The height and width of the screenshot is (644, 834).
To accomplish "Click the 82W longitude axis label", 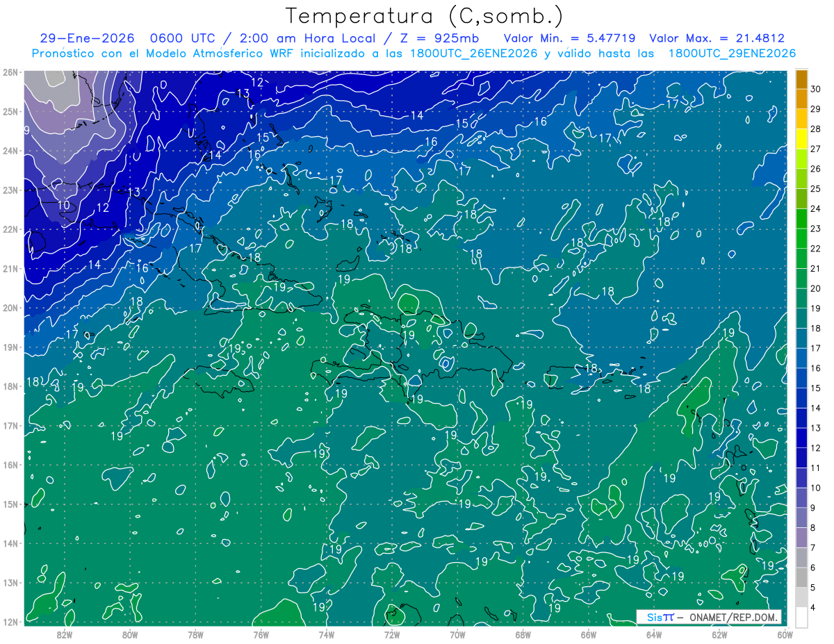I will [65, 634].
